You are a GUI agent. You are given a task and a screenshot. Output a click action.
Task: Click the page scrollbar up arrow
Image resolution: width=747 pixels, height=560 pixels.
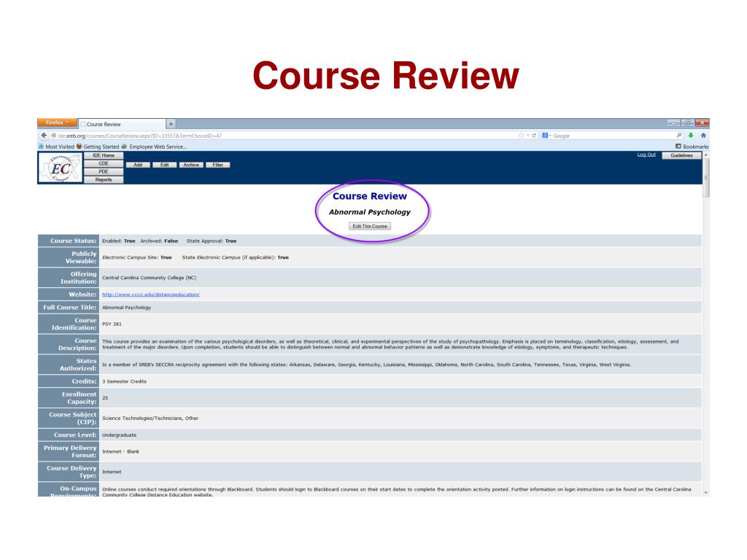[706, 155]
